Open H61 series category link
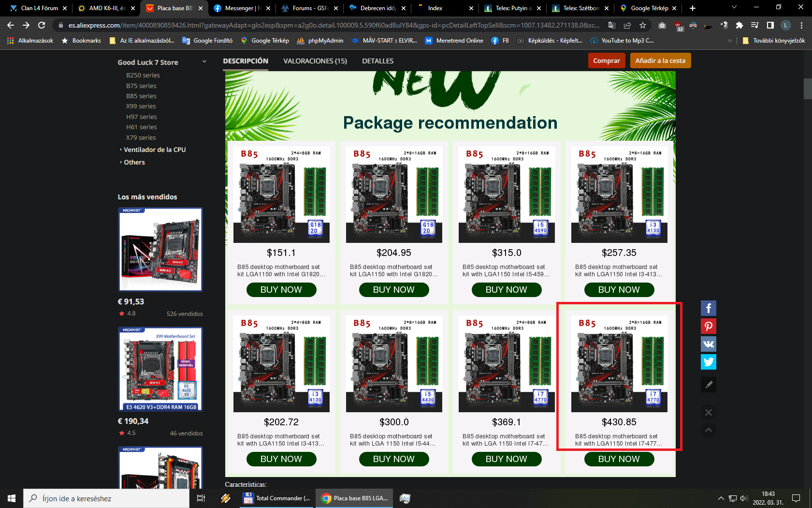The width and height of the screenshot is (812, 508). click(x=142, y=127)
